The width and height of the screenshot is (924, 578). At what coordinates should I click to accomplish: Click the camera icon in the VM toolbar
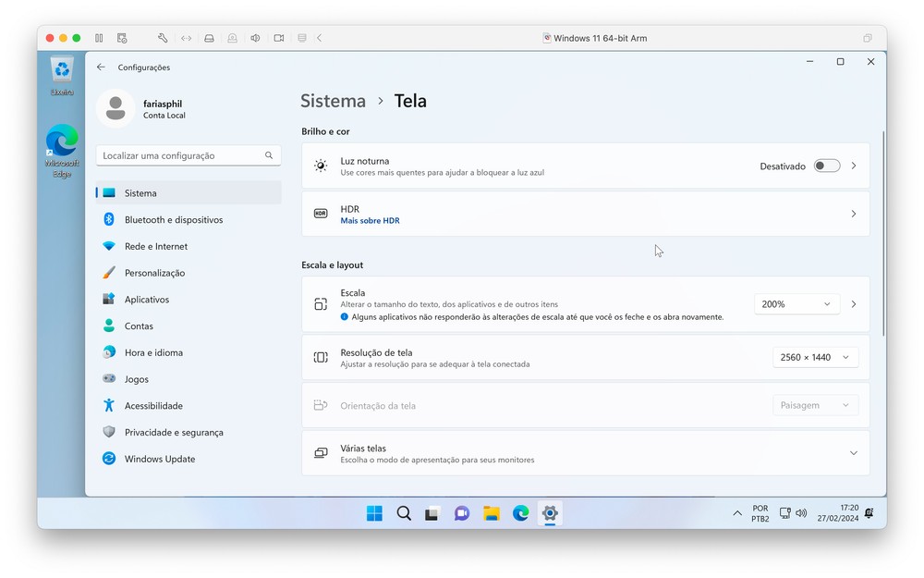(279, 38)
